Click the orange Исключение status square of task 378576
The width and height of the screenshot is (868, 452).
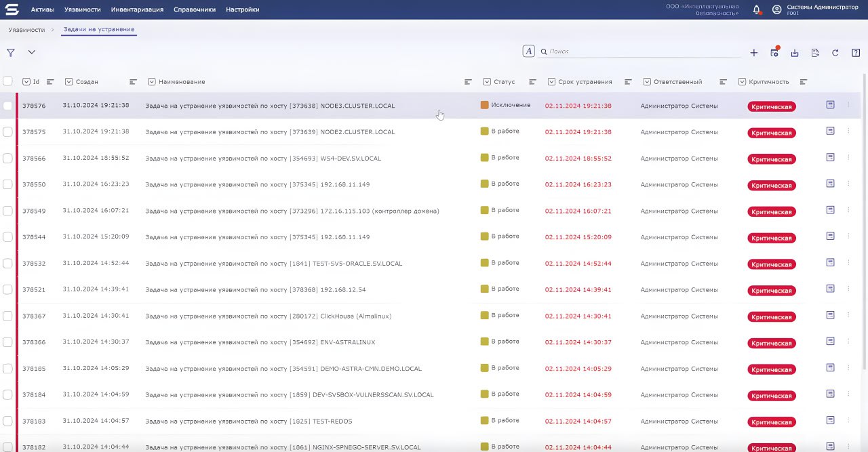click(485, 105)
